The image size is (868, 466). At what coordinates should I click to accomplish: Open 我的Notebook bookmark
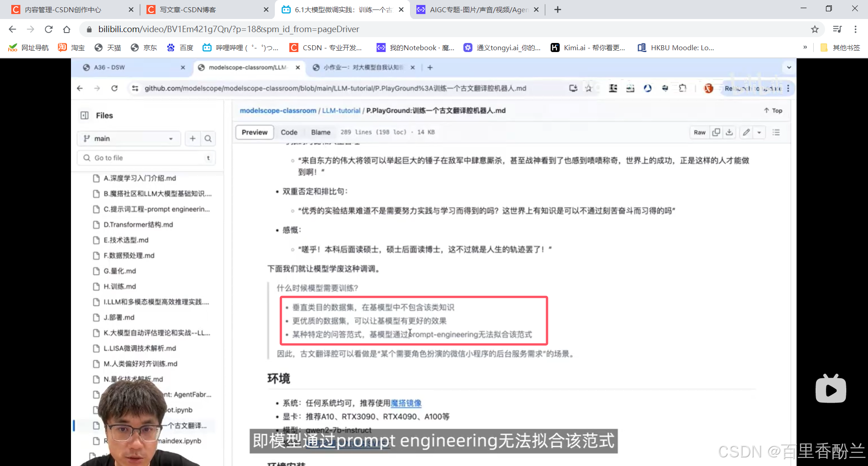[416, 48]
